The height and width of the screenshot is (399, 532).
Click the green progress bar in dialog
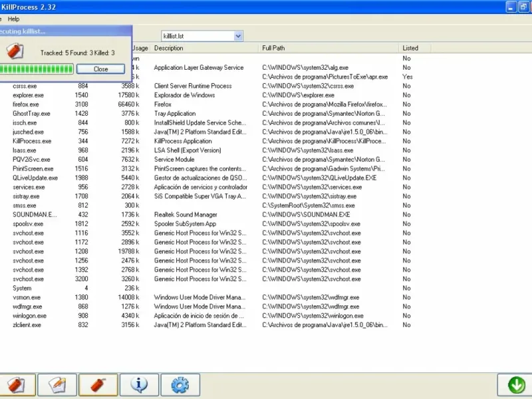click(x=37, y=69)
